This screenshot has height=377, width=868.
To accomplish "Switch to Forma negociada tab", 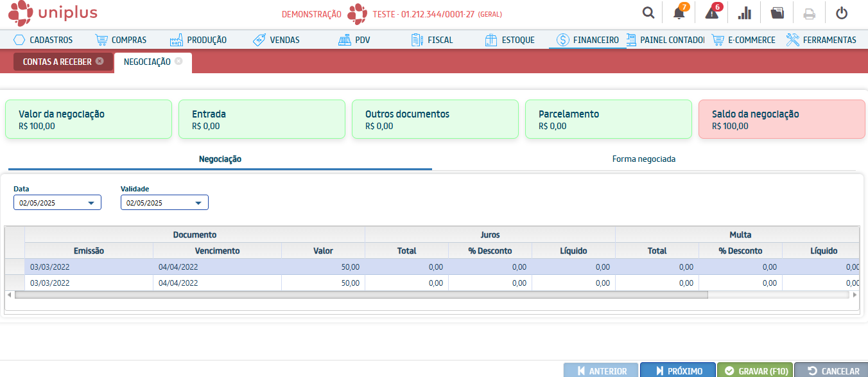I will pos(643,159).
